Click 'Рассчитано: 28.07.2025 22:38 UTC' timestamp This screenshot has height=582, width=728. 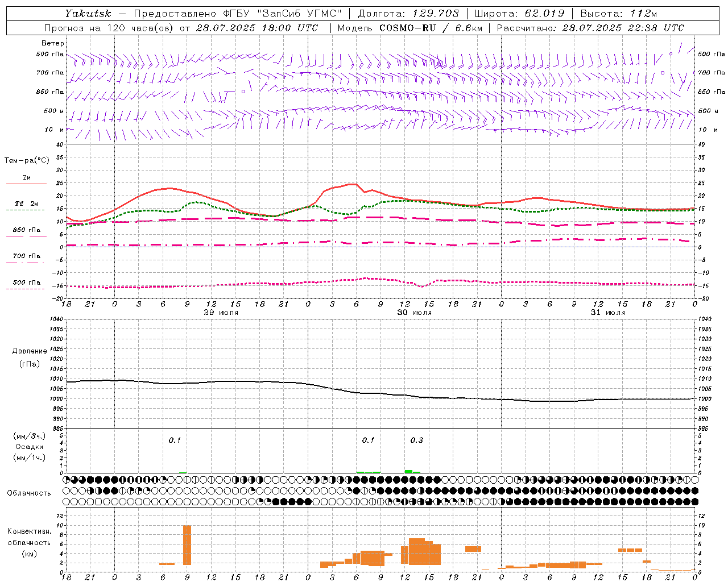click(590, 28)
